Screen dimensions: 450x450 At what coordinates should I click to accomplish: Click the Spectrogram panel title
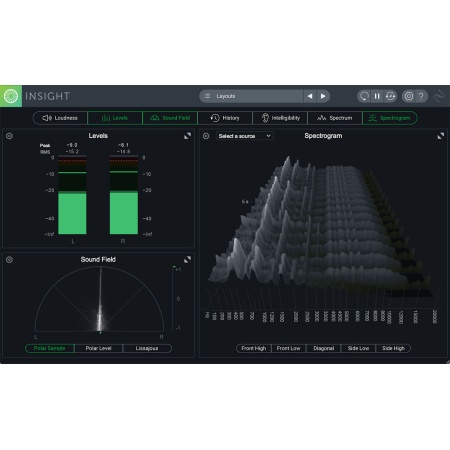(323, 136)
